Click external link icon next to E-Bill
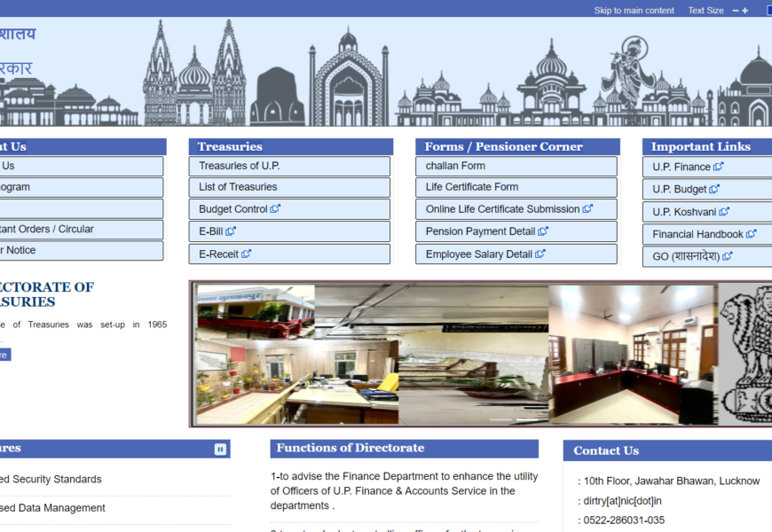This screenshot has width=772, height=532. [231, 231]
